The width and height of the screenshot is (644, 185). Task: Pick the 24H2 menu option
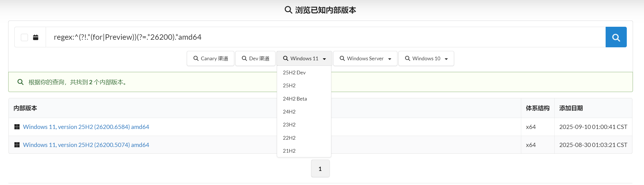(x=304, y=112)
